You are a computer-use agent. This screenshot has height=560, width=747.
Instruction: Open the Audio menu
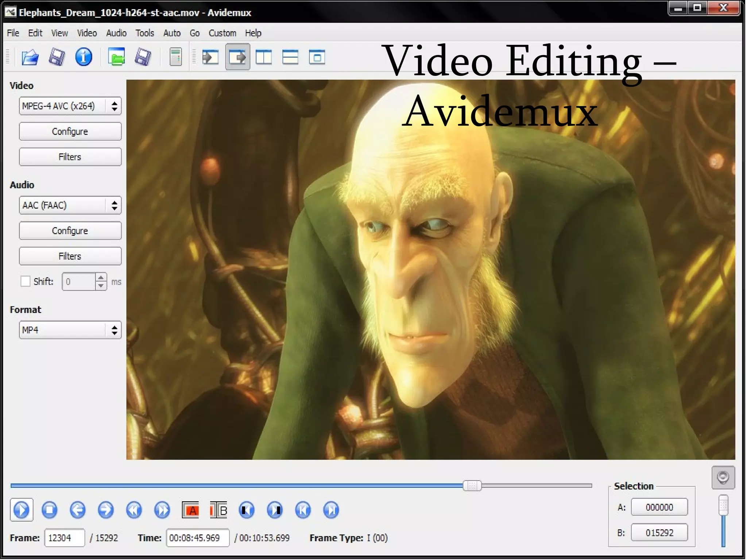[x=116, y=33]
